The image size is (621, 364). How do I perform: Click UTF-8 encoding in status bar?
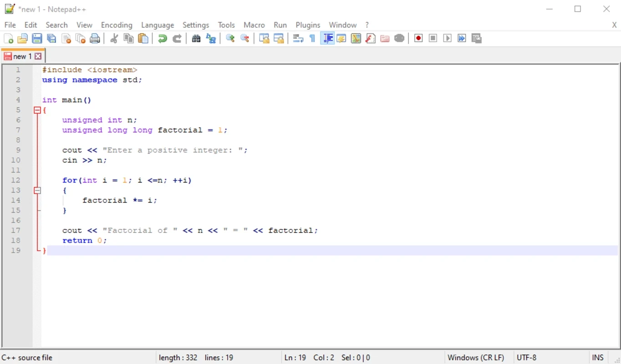pyautogui.click(x=526, y=358)
